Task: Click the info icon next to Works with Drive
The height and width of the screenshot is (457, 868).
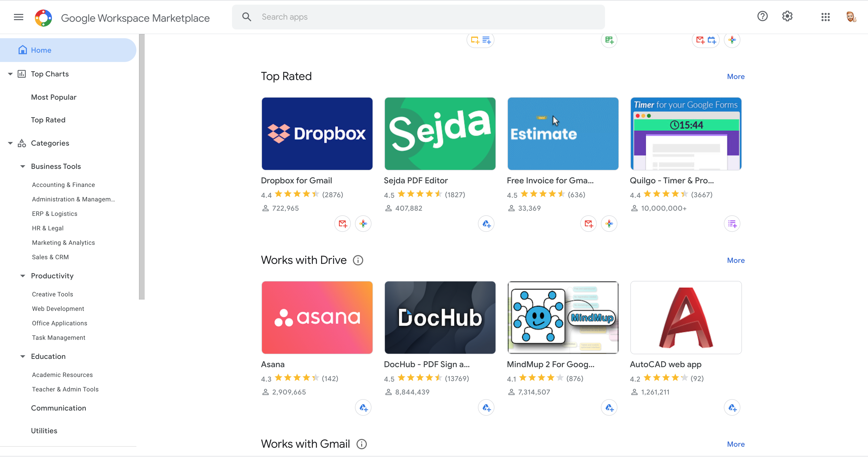Action: 358,260
